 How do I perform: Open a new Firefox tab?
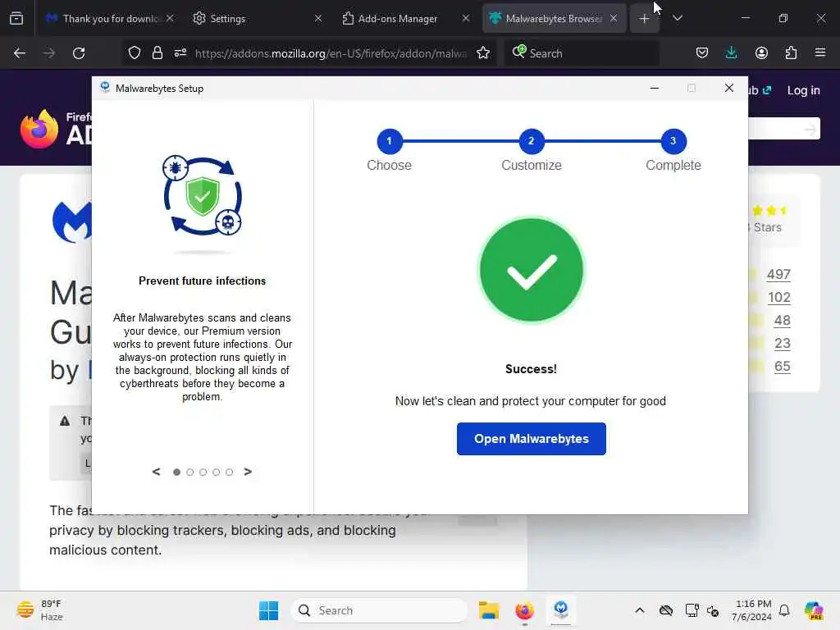point(645,18)
